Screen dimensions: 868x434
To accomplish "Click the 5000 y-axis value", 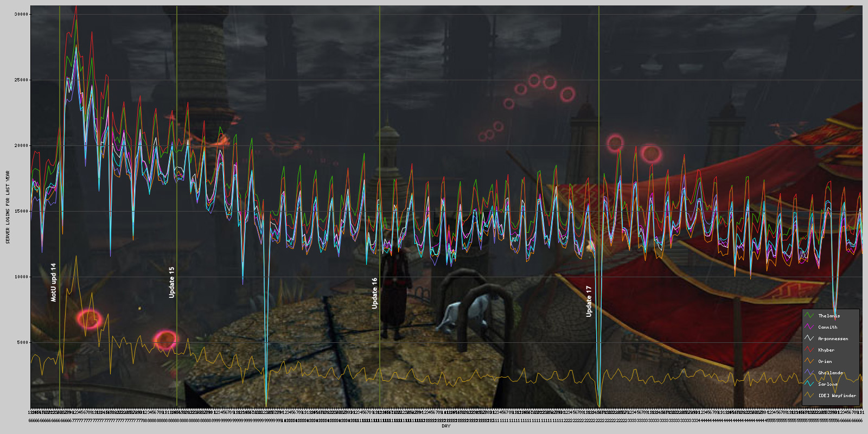I will (22, 343).
